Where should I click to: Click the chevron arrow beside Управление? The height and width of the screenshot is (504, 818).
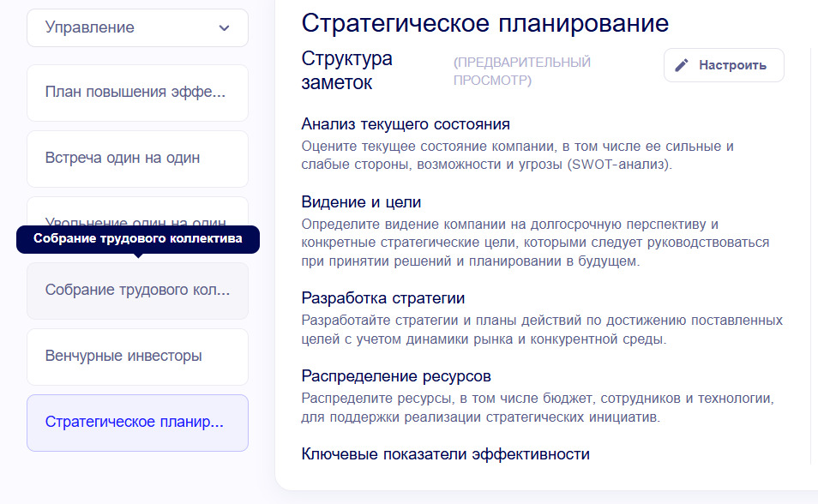225,27
